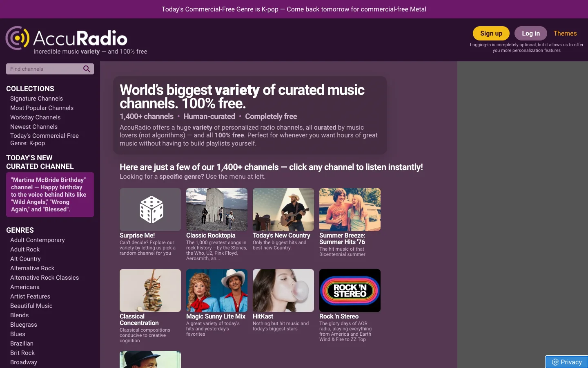Open the Themes link
588x368 pixels.
565,34
